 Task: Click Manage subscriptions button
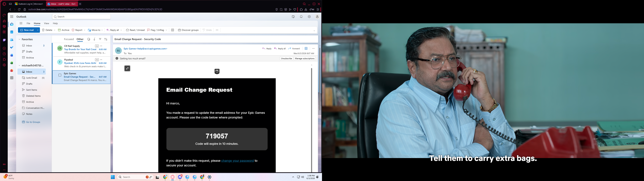pos(305,58)
